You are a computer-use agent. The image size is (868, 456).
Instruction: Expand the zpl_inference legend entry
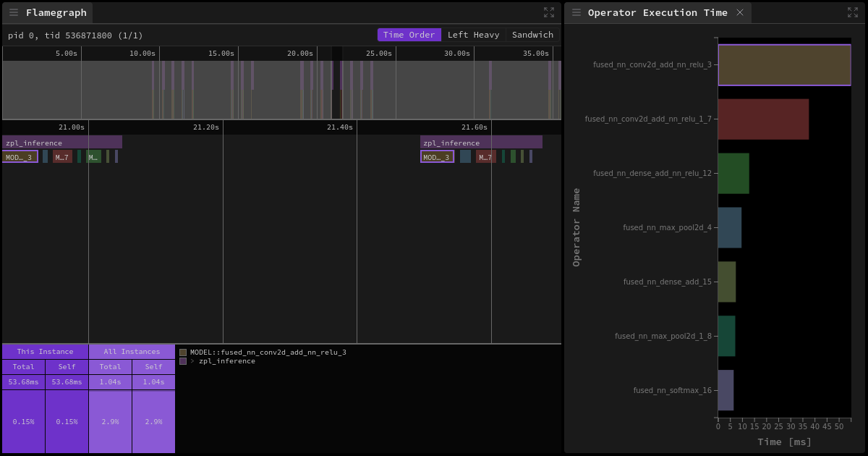pos(192,361)
